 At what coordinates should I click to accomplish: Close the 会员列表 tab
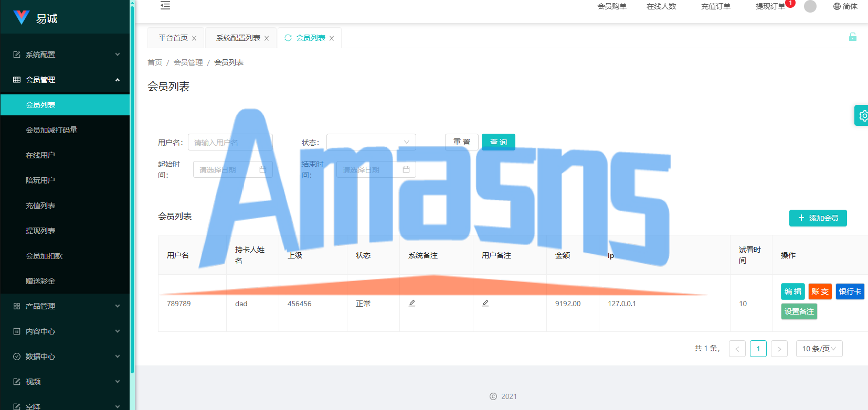(x=332, y=38)
